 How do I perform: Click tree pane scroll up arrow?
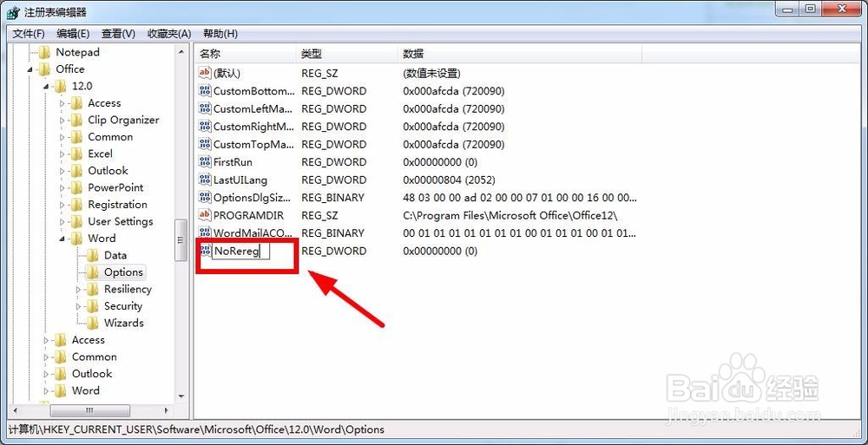pyautogui.click(x=181, y=52)
